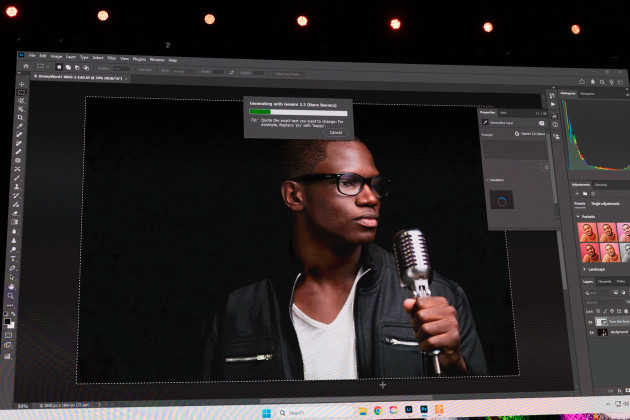Hide the generative layer using its eye icon
This screenshot has width=630, height=420.
pos(591,322)
